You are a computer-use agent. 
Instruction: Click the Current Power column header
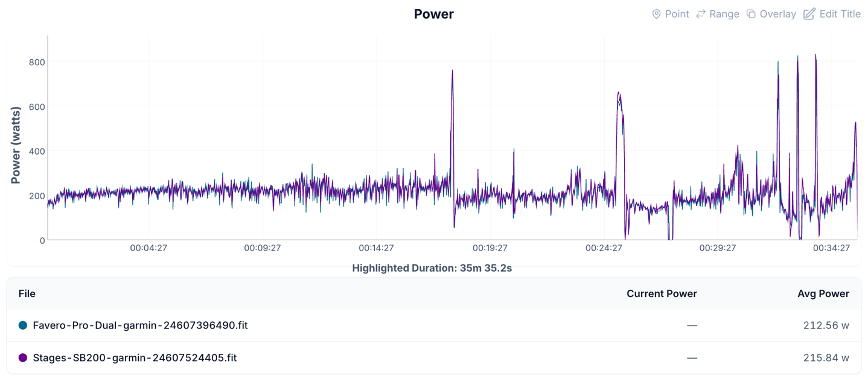[662, 294]
